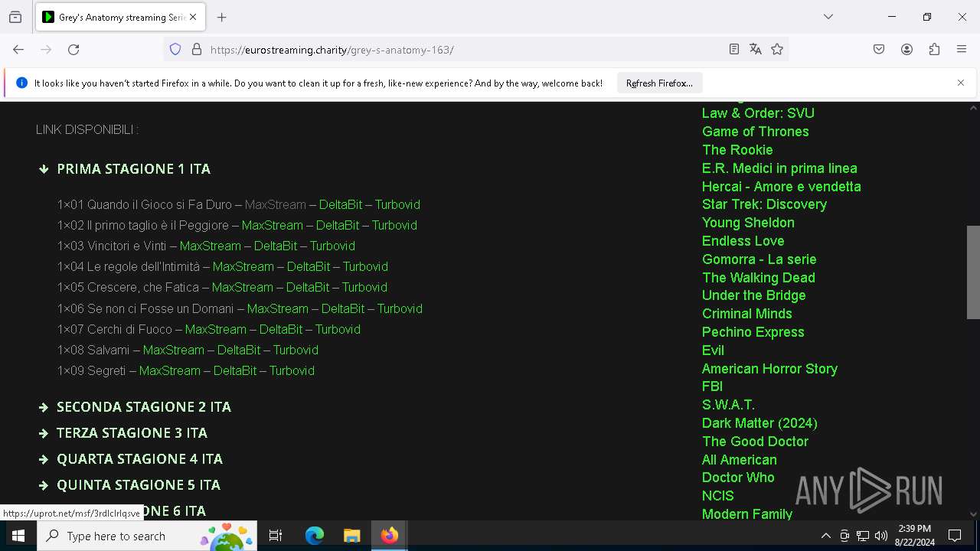Open Doctor Who link
The width and height of the screenshot is (980, 551).
pyautogui.click(x=738, y=478)
